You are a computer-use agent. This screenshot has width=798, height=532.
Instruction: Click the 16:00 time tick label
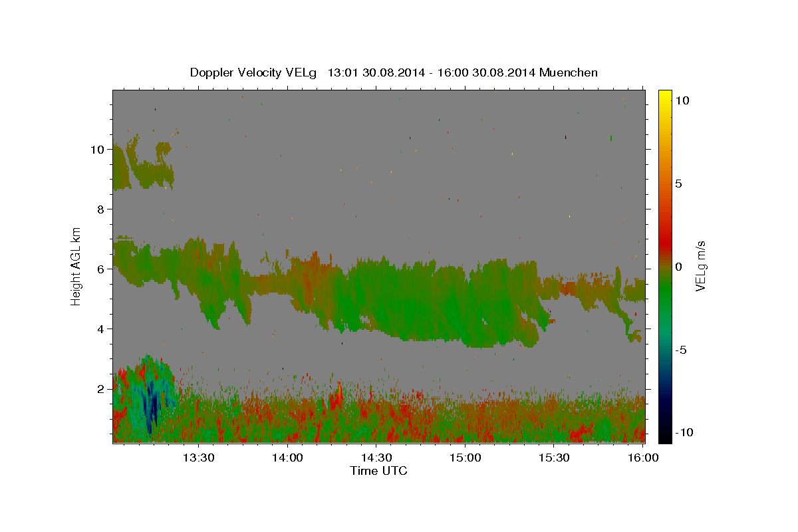(x=643, y=458)
